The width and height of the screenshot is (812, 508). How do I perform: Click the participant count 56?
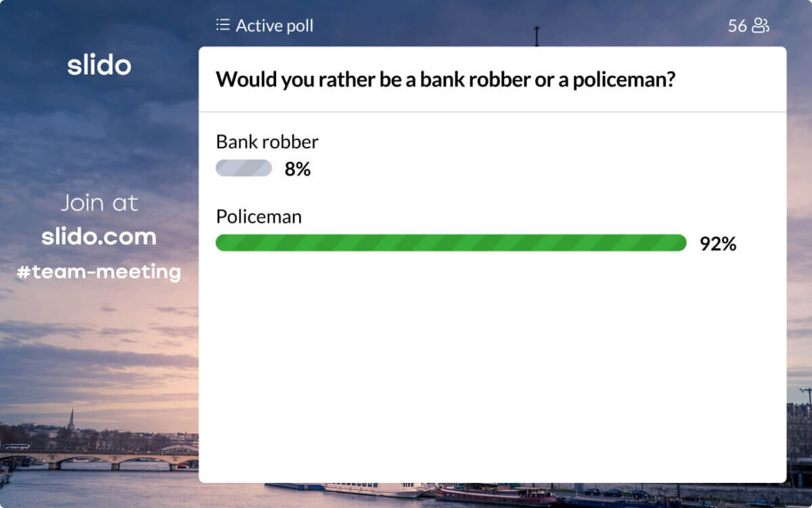tap(737, 26)
